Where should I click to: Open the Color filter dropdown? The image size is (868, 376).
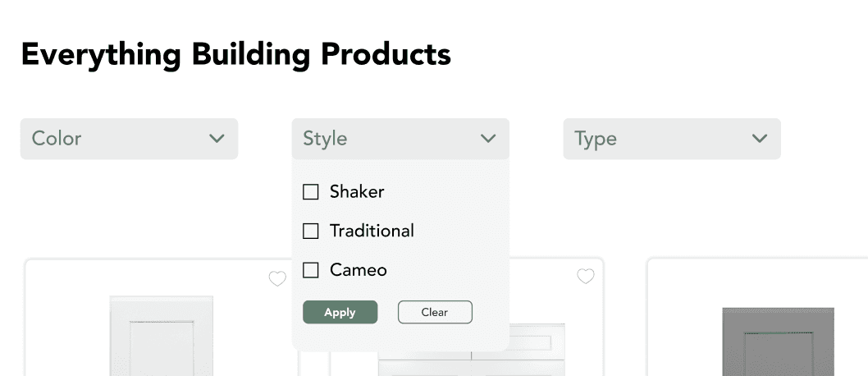coord(129,139)
